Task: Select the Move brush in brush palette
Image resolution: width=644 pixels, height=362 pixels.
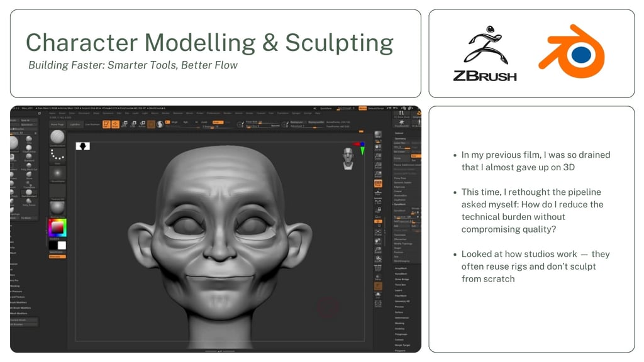Action: [x=29, y=175]
